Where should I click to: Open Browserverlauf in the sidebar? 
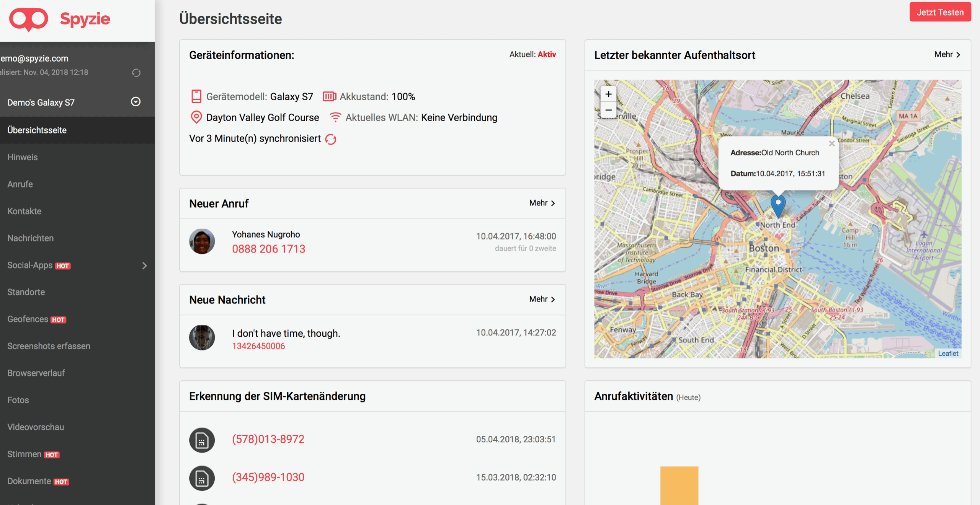pos(77,373)
